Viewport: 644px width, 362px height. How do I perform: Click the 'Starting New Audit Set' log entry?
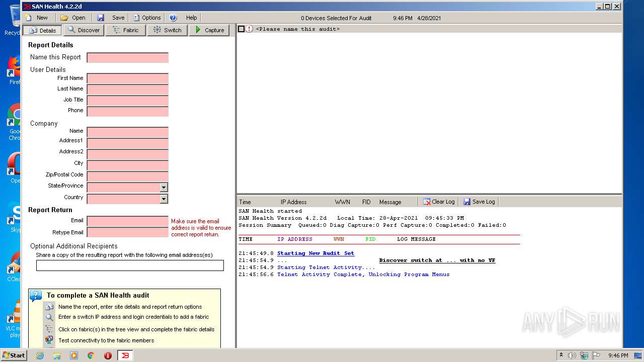(316, 253)
